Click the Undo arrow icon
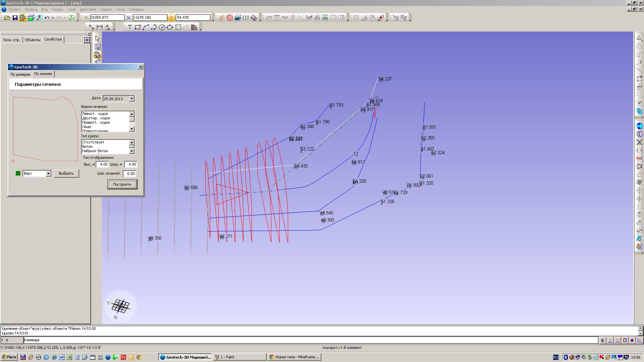 (x=47, y=18)
